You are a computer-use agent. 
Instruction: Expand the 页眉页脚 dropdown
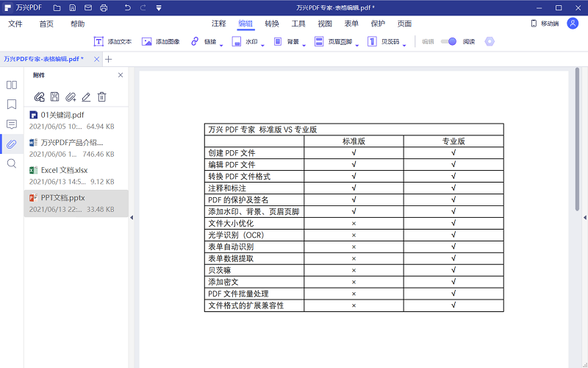pos(336,42)
